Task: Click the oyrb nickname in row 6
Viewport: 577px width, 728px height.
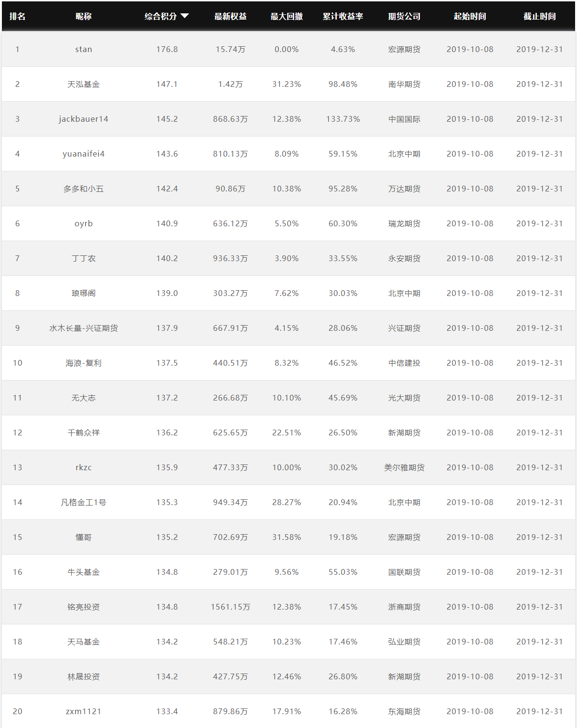Action: click(84, 223)
